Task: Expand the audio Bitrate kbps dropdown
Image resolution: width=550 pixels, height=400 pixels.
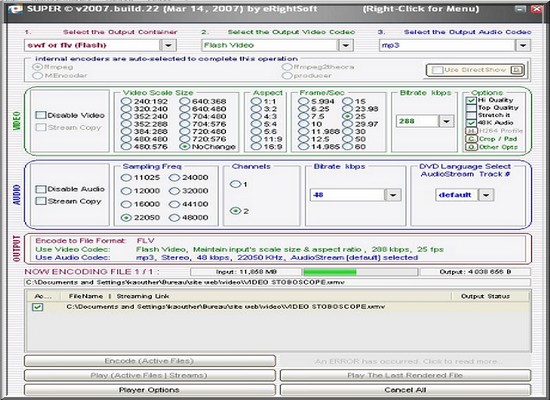Action: 393,195
